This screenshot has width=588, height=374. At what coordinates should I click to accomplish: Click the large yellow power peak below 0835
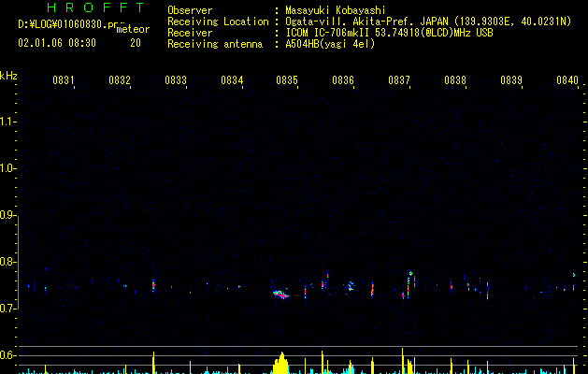click(x=280, y=363)
